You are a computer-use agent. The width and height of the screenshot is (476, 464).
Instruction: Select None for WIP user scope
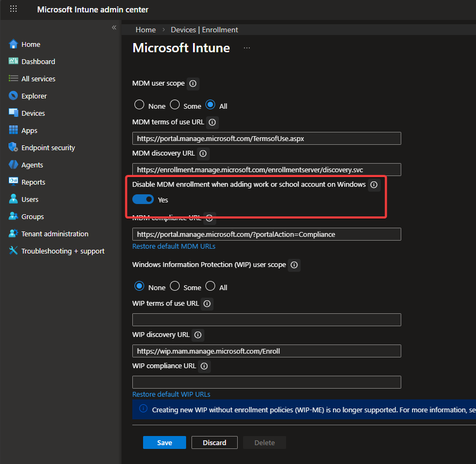pos(139,286)
